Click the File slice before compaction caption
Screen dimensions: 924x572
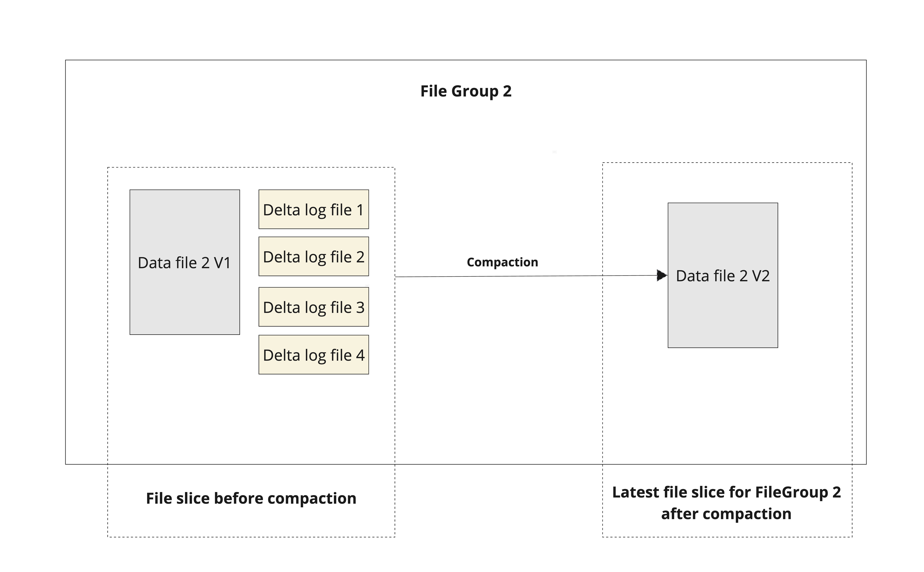click(251, 498)
